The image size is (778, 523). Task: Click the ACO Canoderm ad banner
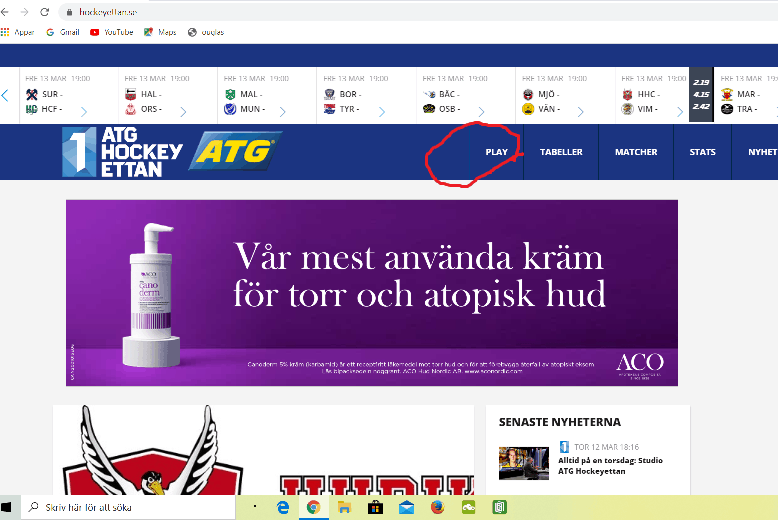click(x=372, y=293)
